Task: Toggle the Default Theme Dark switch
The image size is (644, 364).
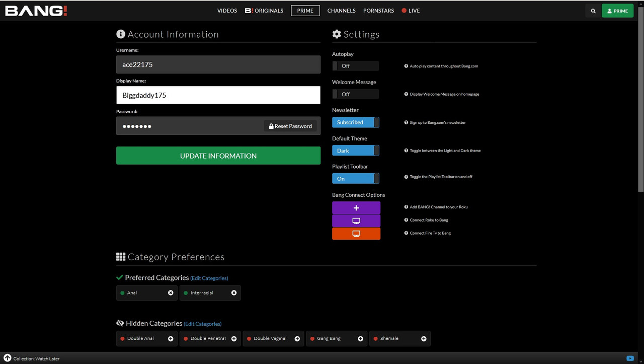Action: tap(356, 151)
